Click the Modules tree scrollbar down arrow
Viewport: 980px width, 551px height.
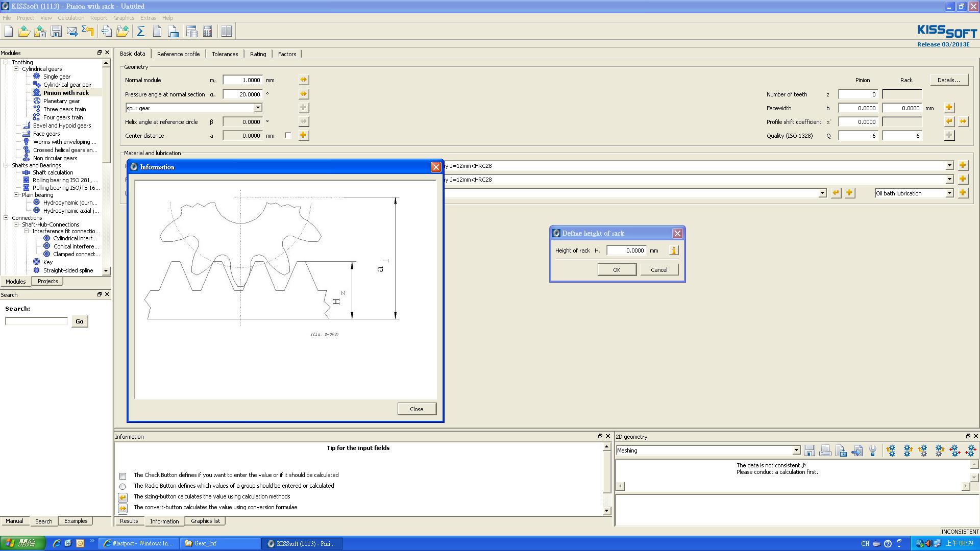pyautogui.click(x=106, y=271)
